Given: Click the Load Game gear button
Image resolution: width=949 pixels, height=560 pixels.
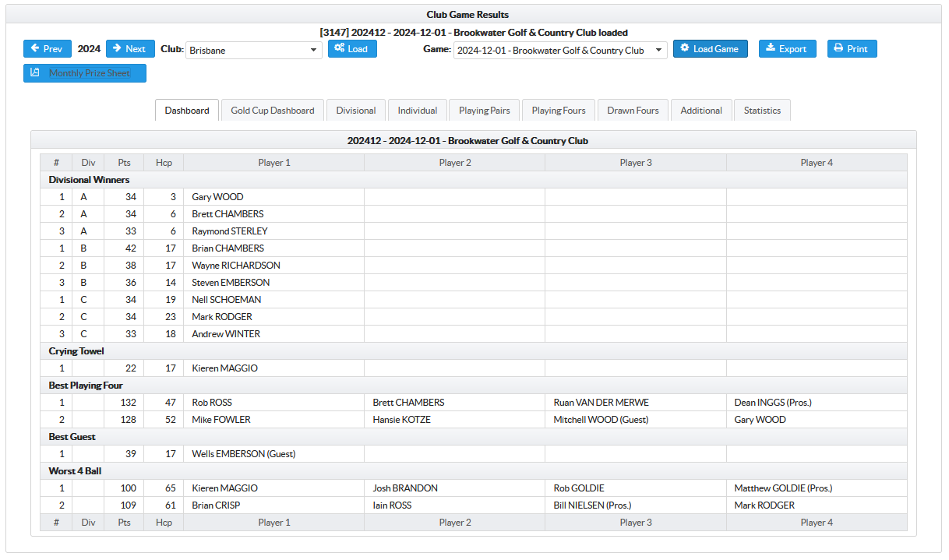Looking at the screenshot, I should [710, 49].
